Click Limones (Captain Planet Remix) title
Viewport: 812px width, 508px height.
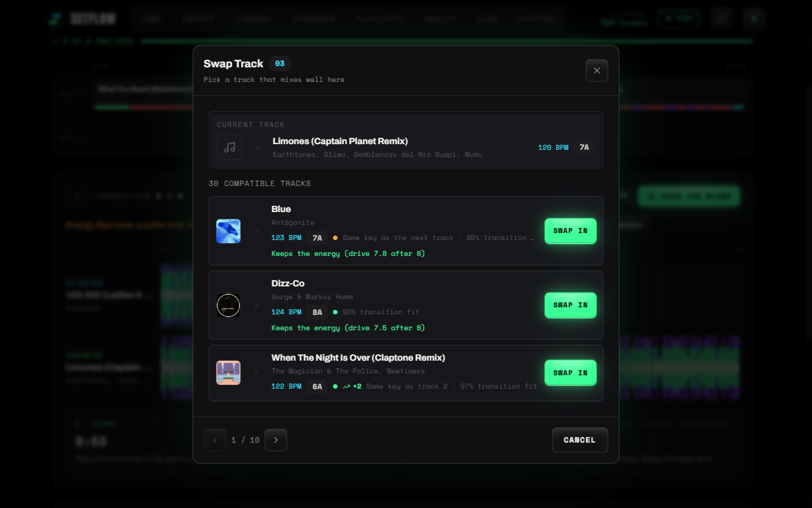click(340, 141)
